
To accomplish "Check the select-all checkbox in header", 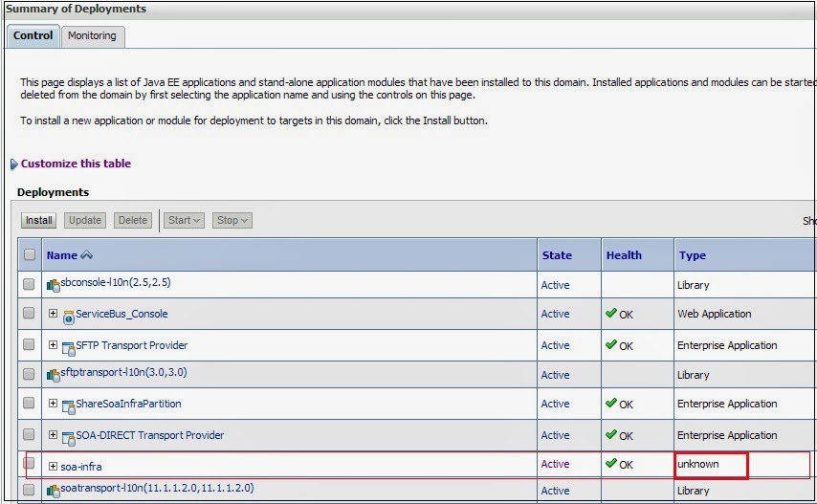I will coord(30,254).
